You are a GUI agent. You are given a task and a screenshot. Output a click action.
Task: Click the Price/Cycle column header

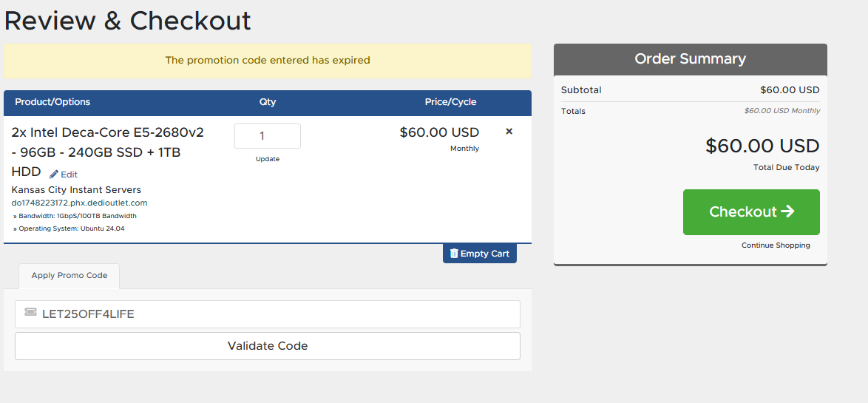click(x=450, y=102)
